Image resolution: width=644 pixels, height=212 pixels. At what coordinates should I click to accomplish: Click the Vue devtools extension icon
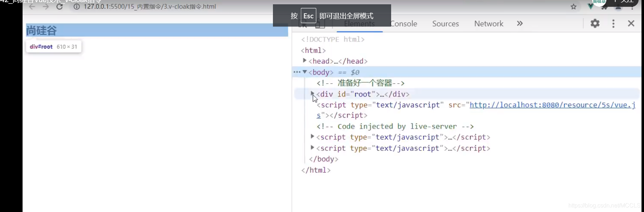pos(591,6)
